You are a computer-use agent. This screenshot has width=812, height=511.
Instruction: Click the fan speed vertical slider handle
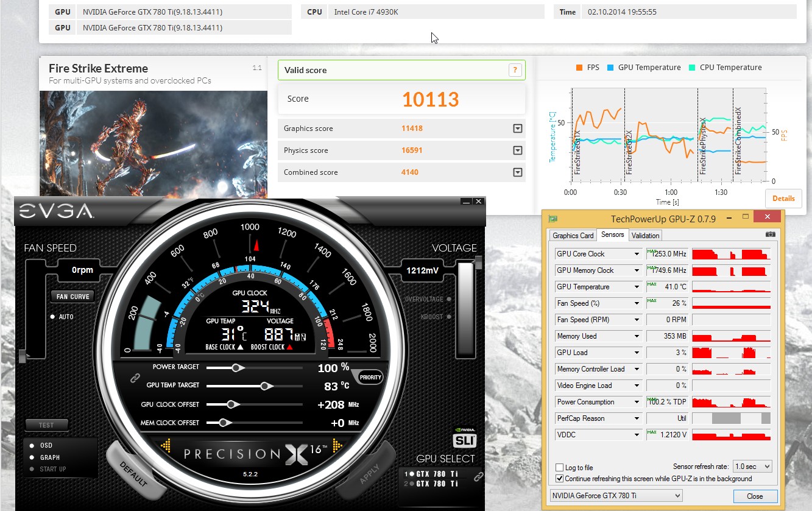coord(23,356)
